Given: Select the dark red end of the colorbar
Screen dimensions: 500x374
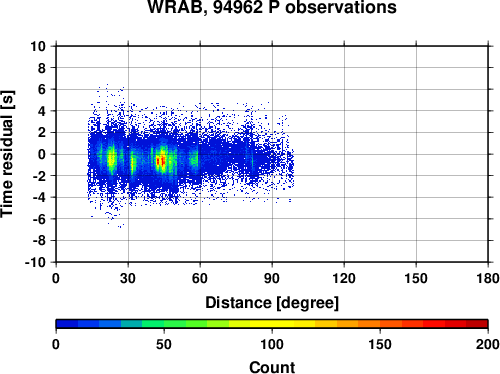Looking at the screenshot, I should 477,324.
